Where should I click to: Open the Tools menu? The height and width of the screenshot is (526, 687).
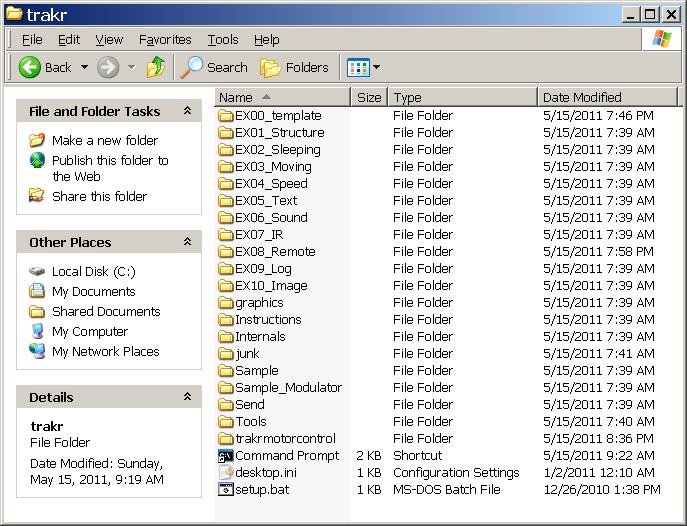coord(223,39)
